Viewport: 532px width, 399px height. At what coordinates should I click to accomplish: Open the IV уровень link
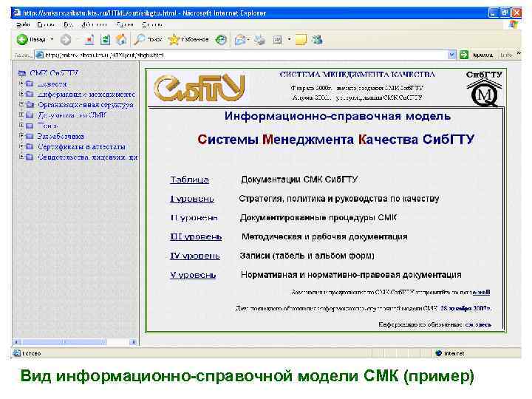195,256
